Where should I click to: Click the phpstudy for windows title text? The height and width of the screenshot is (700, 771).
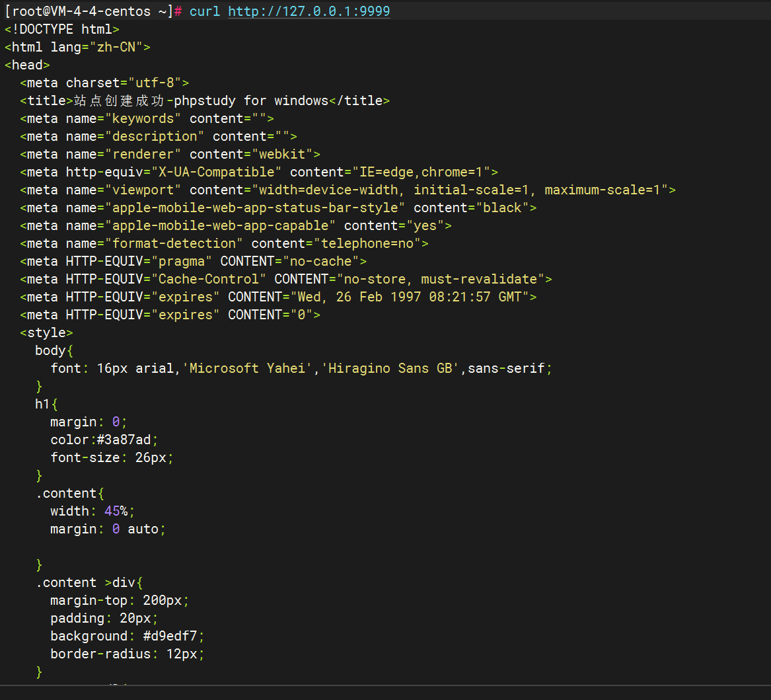click(x=251, y=100)
